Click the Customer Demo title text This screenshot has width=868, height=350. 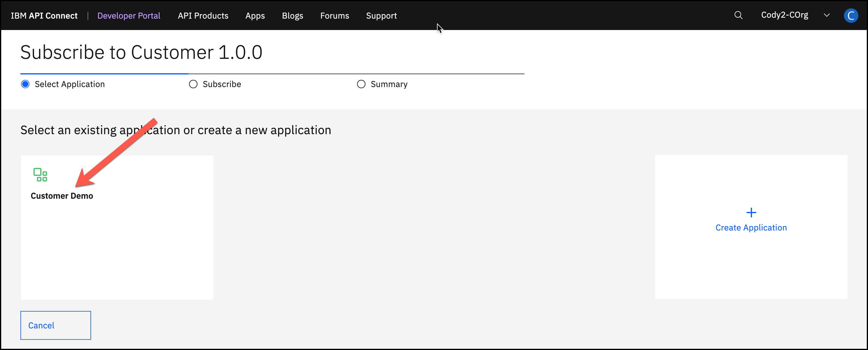pos(62,196)
